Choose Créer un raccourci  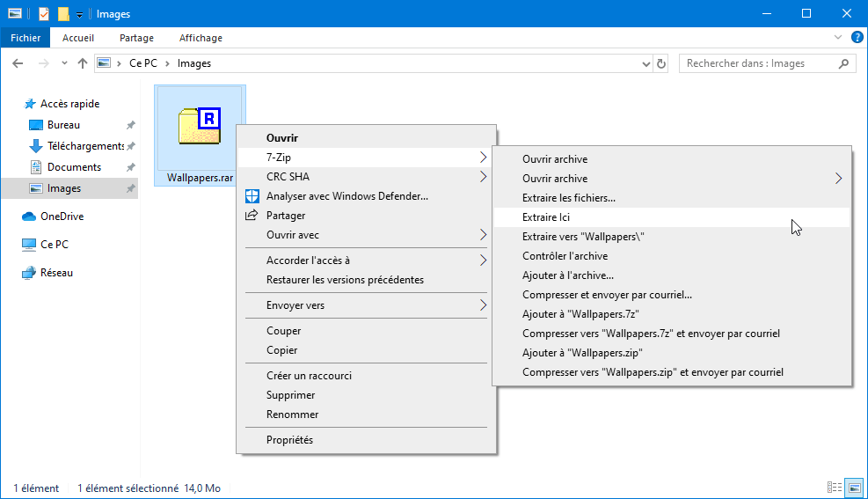coord(366,376)
